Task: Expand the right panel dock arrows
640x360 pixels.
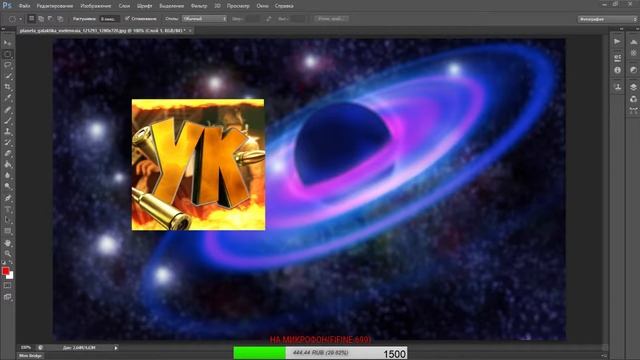Action: pos(621,29)
